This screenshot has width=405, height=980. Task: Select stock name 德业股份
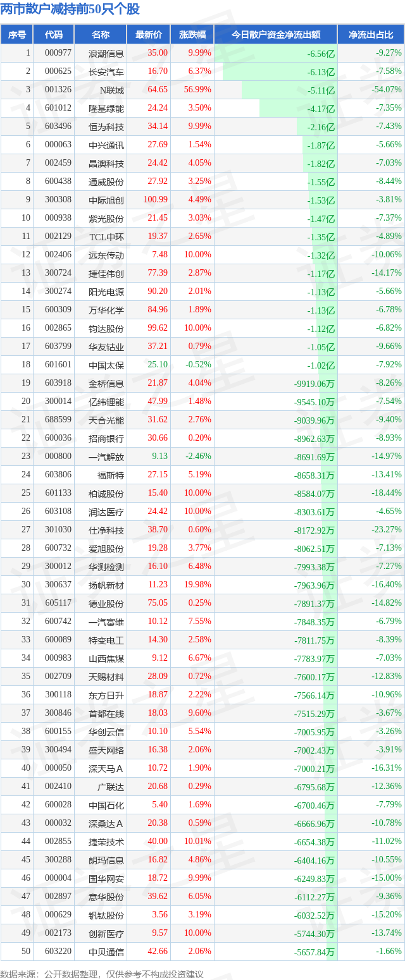[106, 603]
